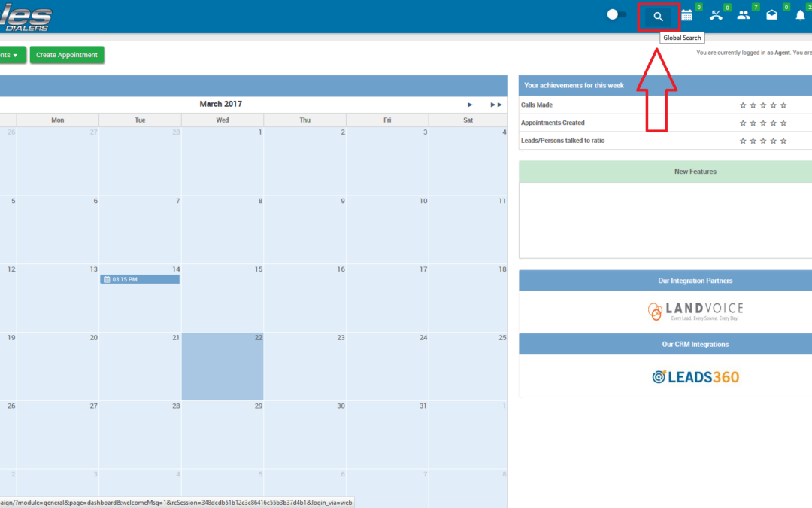Open the mail envelope icon

pyautogui.click(x=771, y=15)
